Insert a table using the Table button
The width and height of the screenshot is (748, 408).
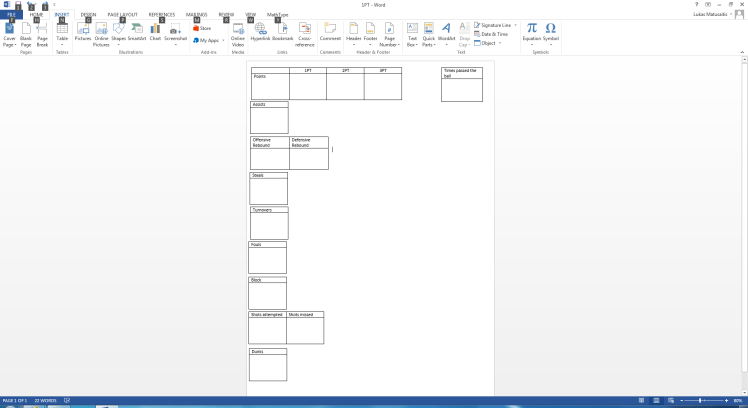[x=62, y=34]
